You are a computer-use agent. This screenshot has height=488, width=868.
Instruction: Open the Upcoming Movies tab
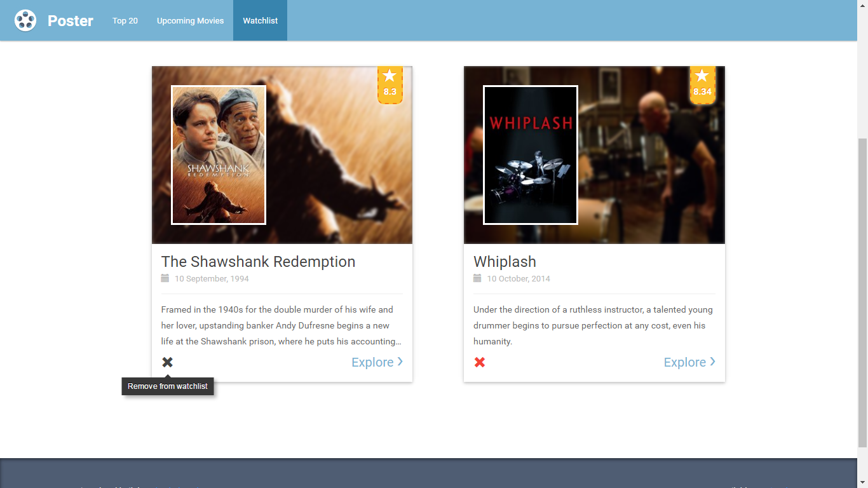[190, 20]
